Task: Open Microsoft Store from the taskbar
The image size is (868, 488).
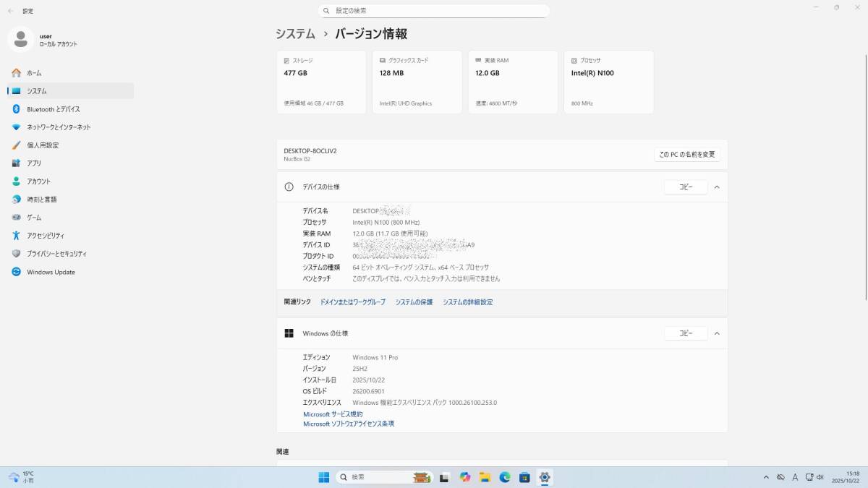Action: (x=524, y=477)
